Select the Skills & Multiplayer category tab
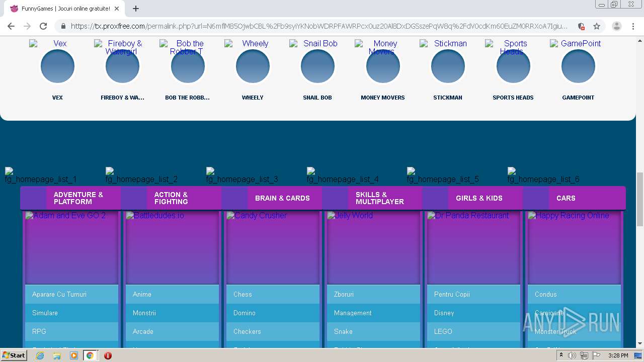The width and height of the screenshot is (644, 362). coord(372,198)
